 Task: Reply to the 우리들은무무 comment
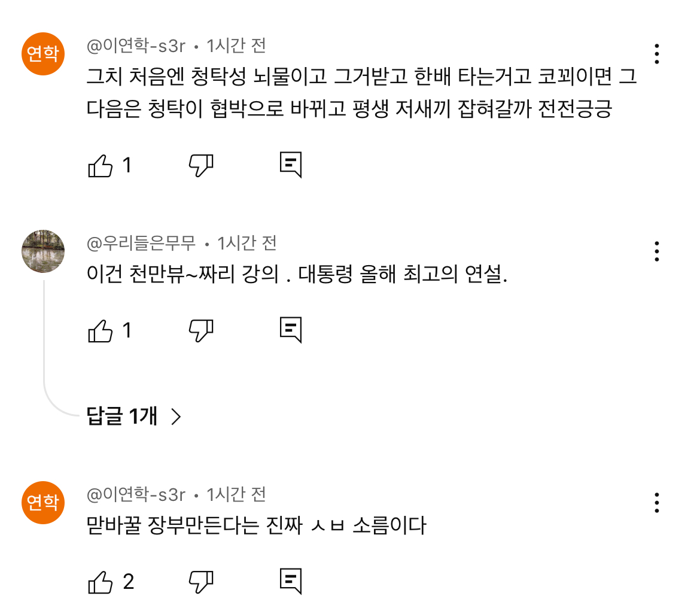(291, 330)
